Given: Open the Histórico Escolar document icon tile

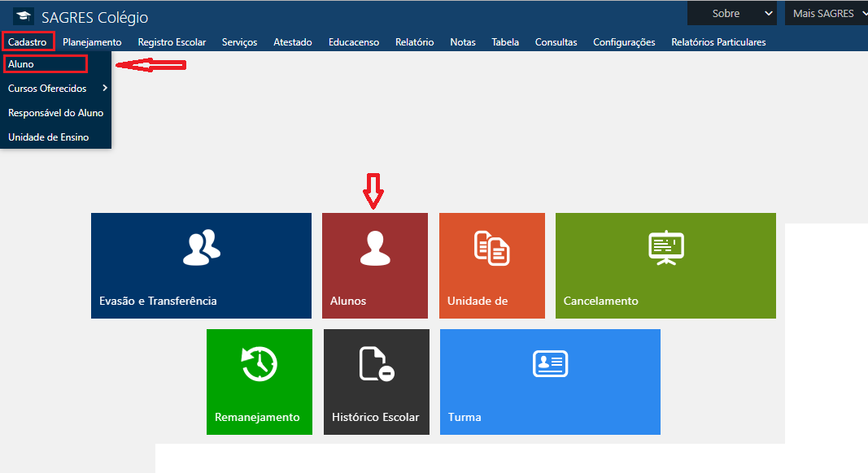Looking at the screenshot, I should click(x=376, y=363).
